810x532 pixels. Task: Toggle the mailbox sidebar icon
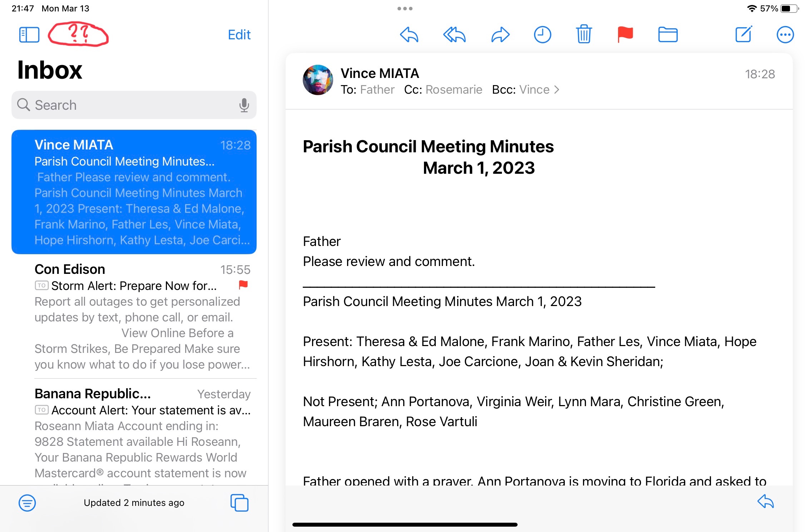coord(29,35)
